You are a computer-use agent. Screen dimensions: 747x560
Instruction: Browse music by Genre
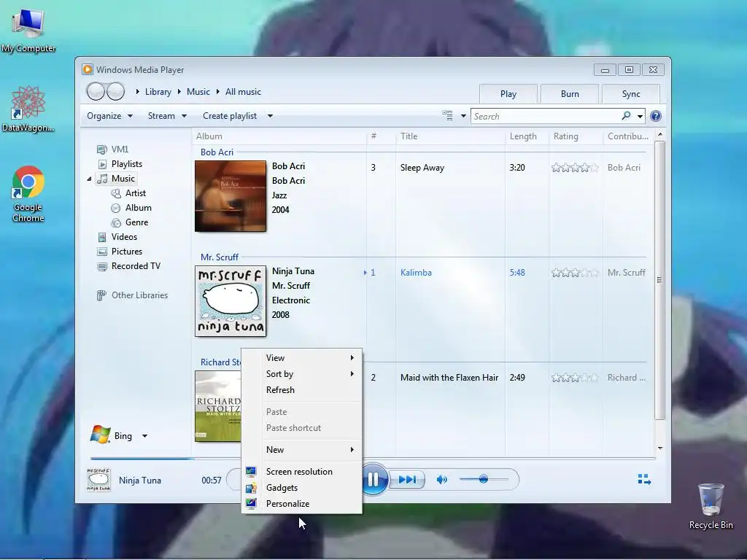[130, 222]
